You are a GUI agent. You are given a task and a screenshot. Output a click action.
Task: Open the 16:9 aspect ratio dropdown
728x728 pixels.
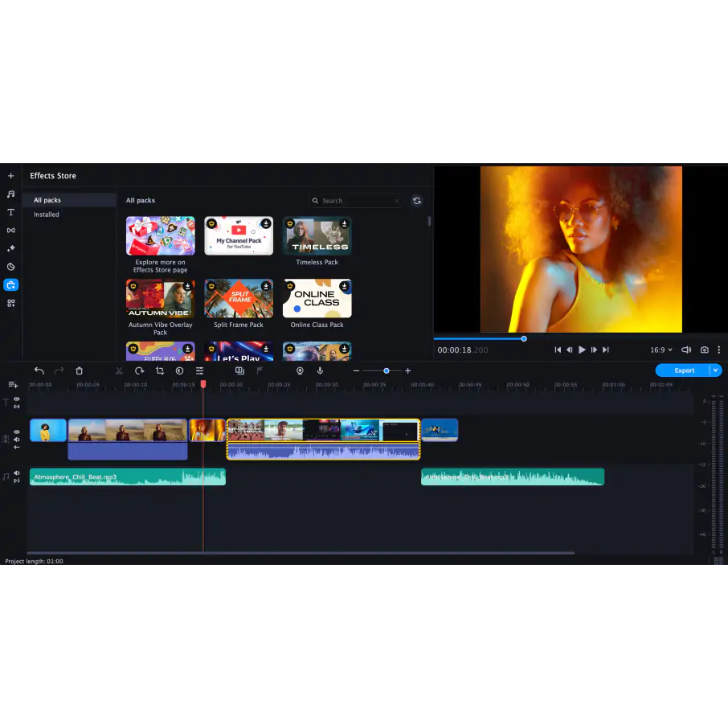pyautogui.click(x=661, y=350)
